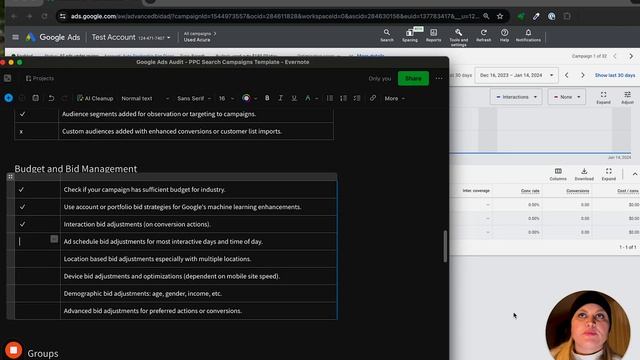Click status cell for sufficient budget row
640x360 pixels.
coord(38,189)
